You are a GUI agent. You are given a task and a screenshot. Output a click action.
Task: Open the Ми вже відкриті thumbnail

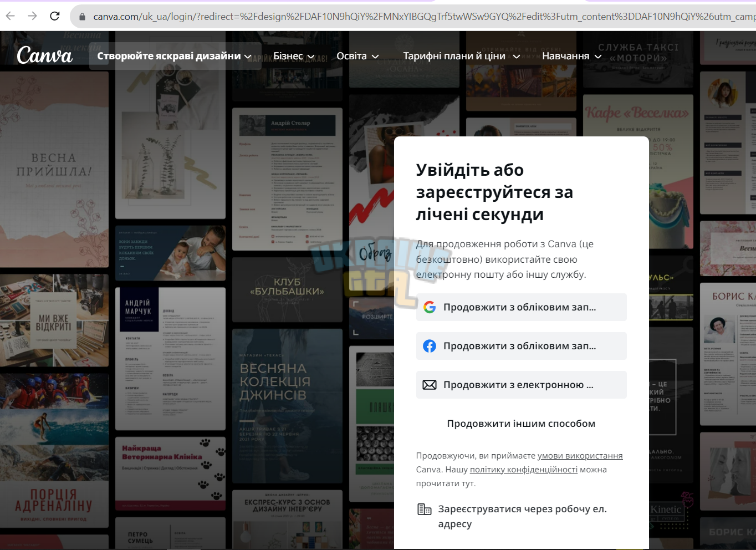(x=54, y=320)
